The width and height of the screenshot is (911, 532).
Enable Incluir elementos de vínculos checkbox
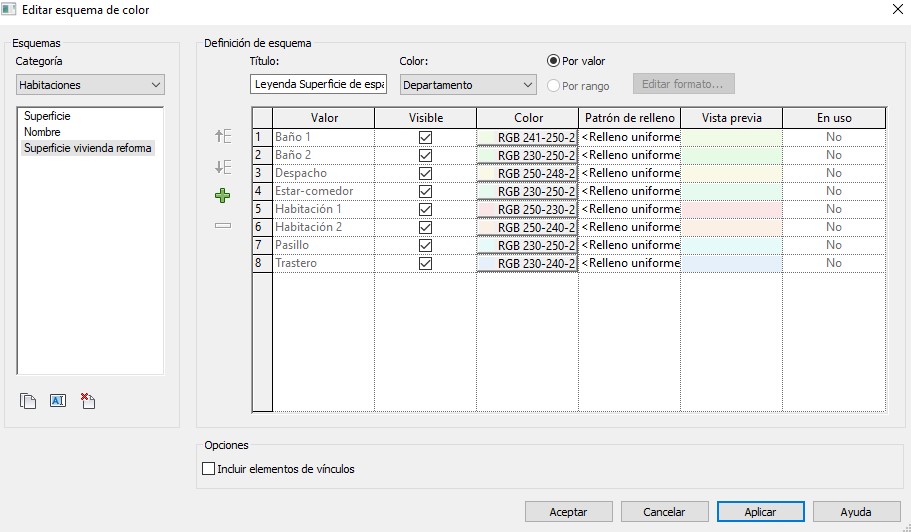tap(209, 468)
